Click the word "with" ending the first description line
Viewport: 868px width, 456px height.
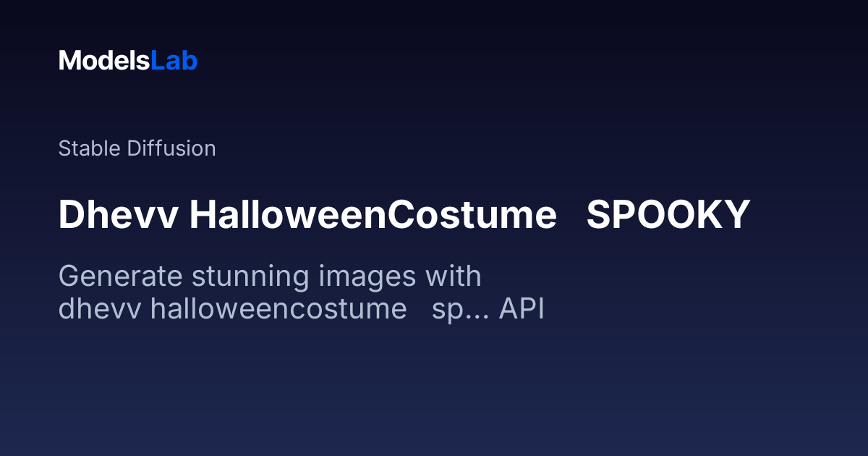coord(453,276)
